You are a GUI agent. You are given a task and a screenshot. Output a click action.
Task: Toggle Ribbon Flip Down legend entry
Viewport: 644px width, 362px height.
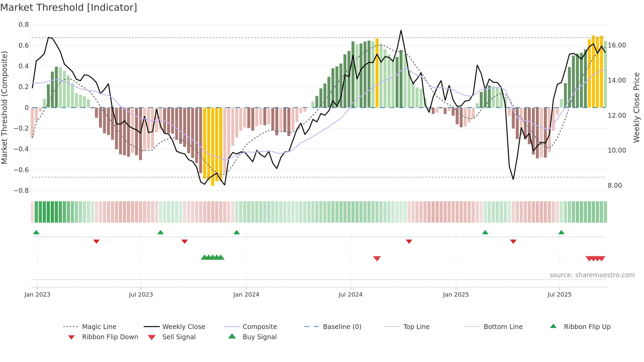[103, 337]
